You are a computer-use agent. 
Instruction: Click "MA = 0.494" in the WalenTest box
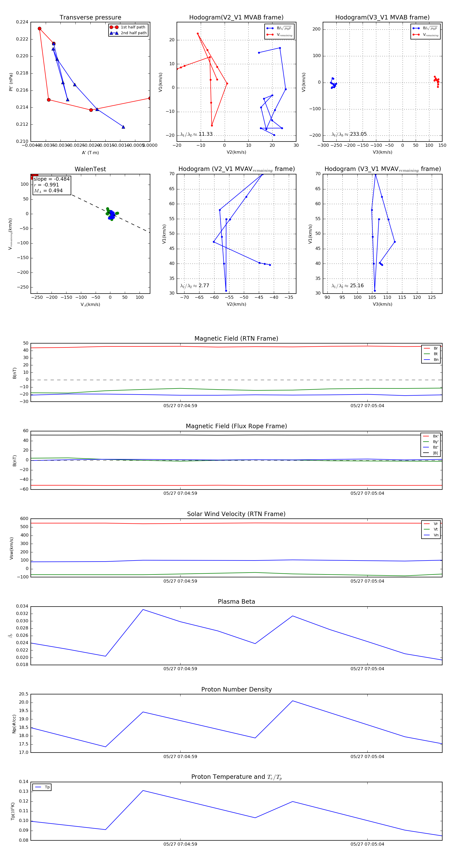(x=48, y=191)
